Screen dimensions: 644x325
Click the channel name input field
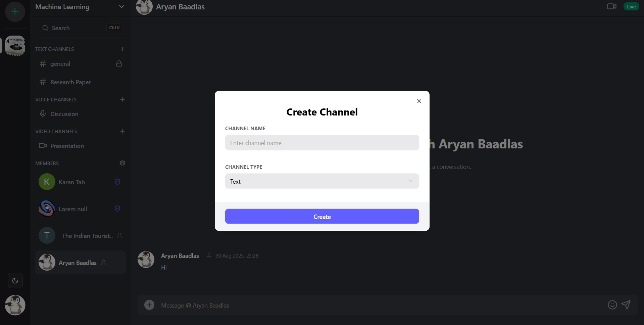pos(322,143)
